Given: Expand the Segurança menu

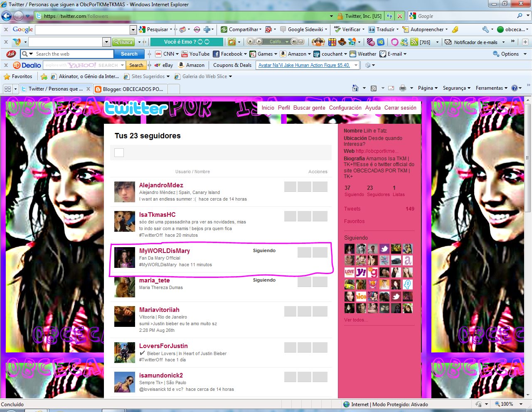Looking at the screenshot, I should pyautogui.click(x=456, y=88).
